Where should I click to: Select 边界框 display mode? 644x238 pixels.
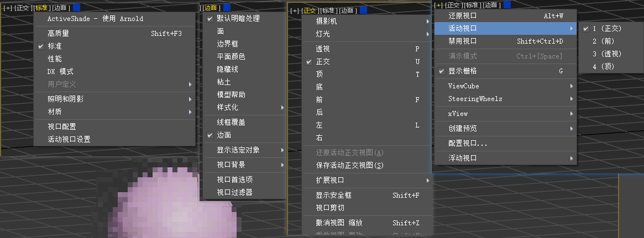pyautogui.click(x=244, y=44)
